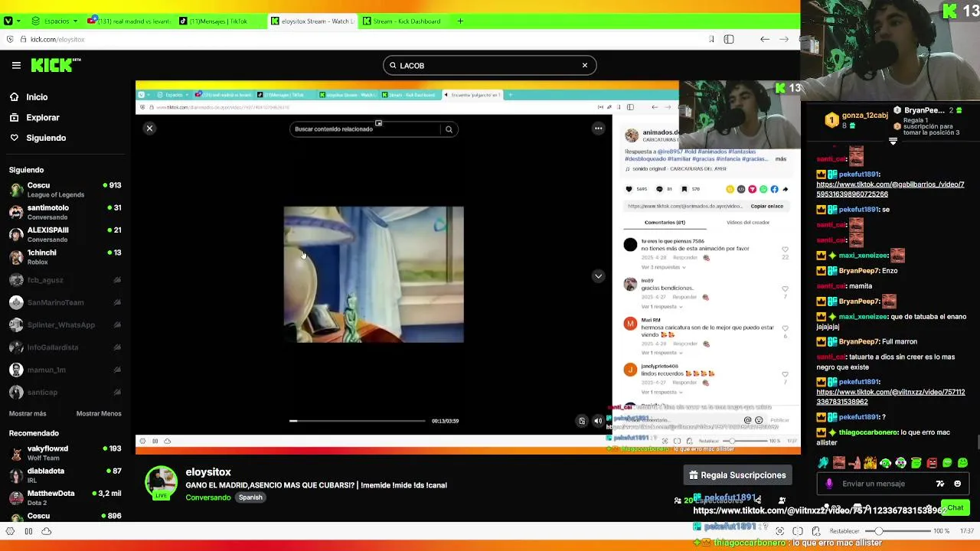
Task: Click TikTok search magnifier in stream
Action: pyautogui.click(x=449, y=129)
